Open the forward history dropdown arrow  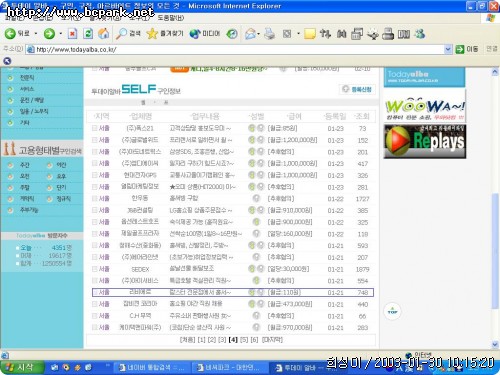coord(60,34)
